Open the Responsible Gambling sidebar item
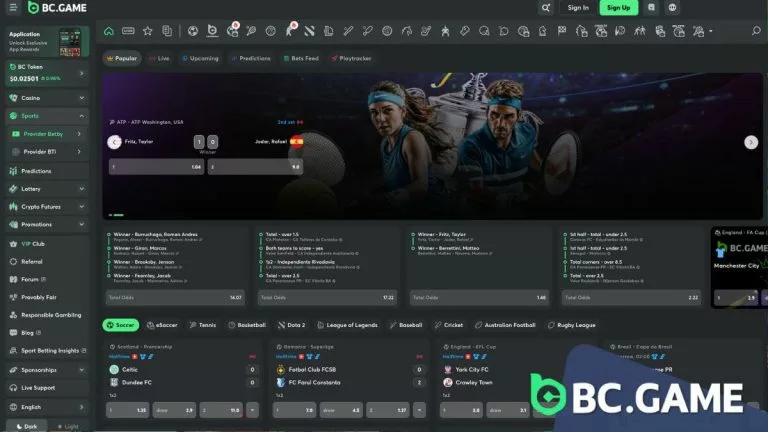 pyautogui.click(x=47, y=315)
